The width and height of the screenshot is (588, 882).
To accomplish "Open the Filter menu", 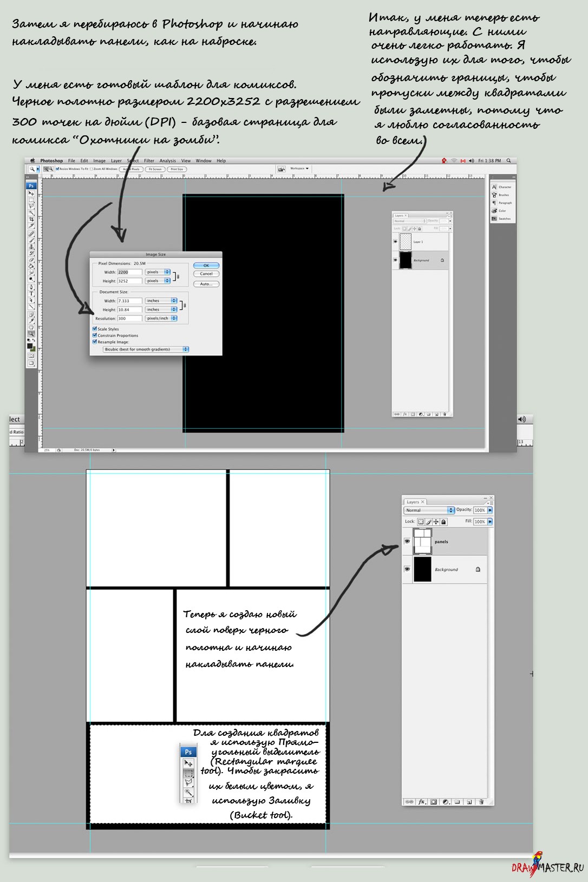I will click(x=149, y=161).
